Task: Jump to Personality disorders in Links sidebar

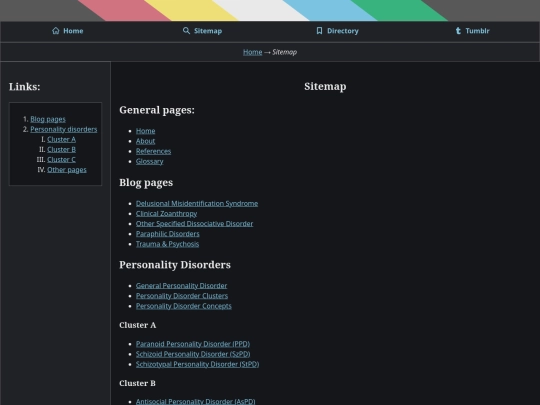Action: point(64,129)
